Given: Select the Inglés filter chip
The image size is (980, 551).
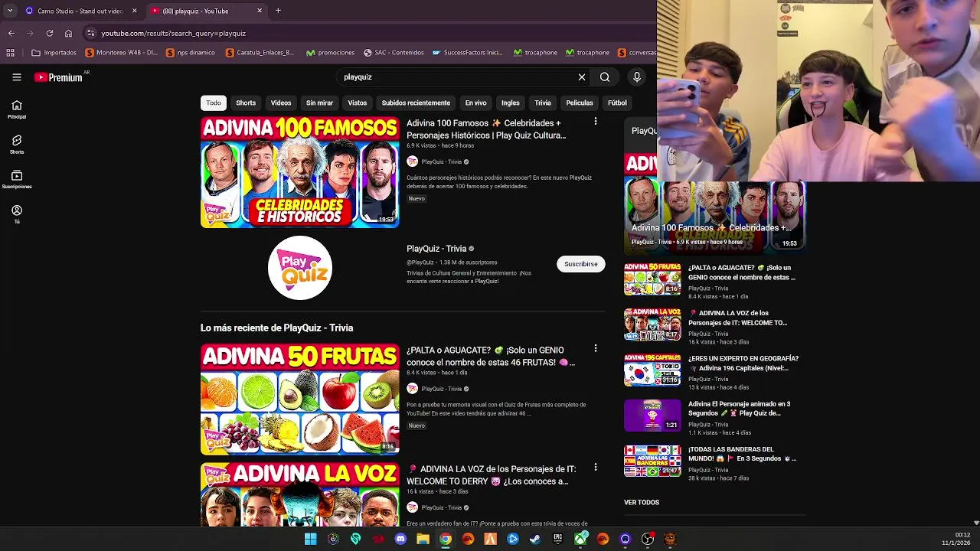Looking at the screenshot, I should click(x=511, y=103).
